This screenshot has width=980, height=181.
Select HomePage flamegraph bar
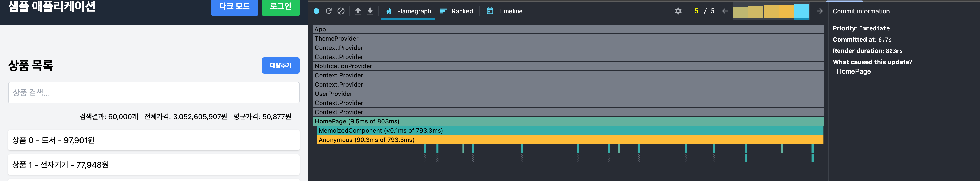pos(568,121)
